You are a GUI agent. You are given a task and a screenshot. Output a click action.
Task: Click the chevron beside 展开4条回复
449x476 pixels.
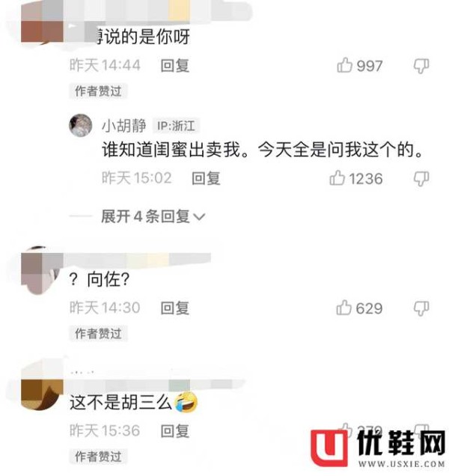pos(199,217)
